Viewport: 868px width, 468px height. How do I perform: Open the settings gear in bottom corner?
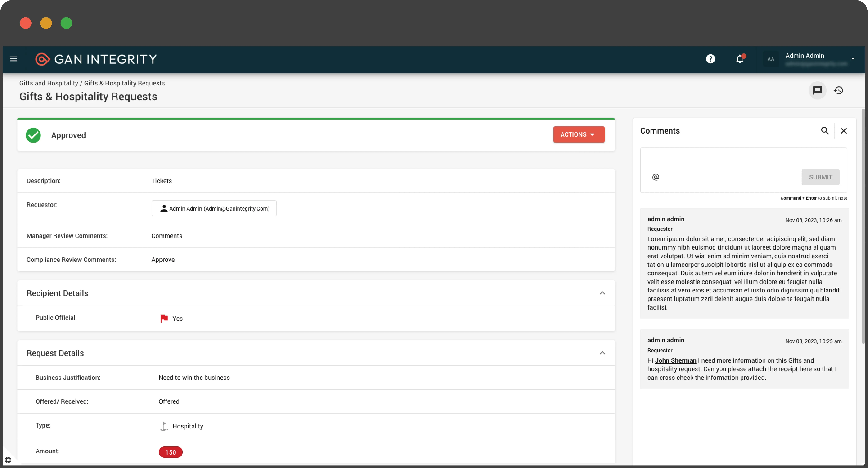8,460
